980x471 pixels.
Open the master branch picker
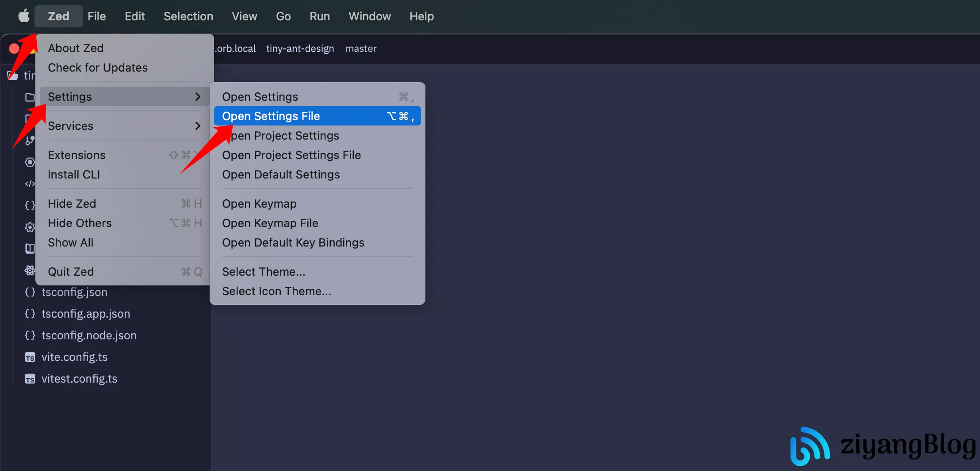coord(360,49)
